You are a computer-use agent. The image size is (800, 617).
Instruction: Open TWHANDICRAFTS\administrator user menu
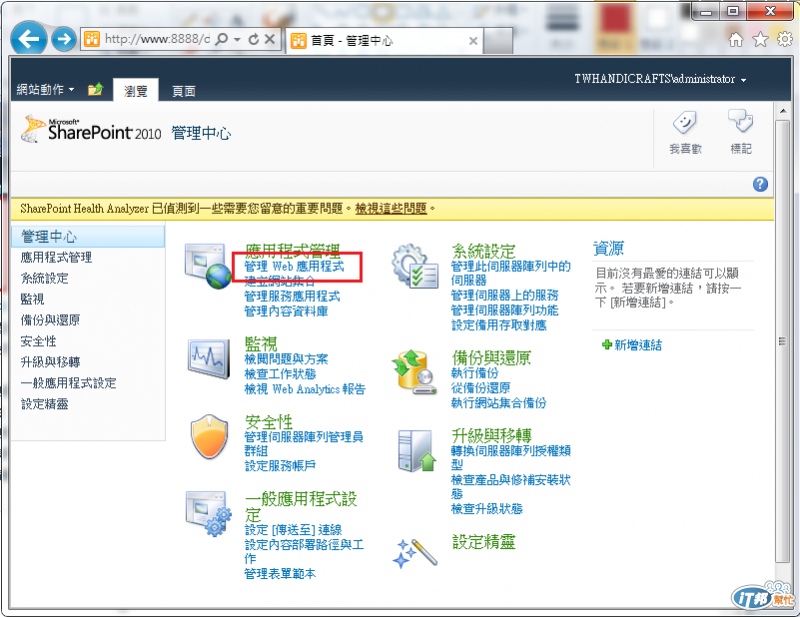click(660, 79)
